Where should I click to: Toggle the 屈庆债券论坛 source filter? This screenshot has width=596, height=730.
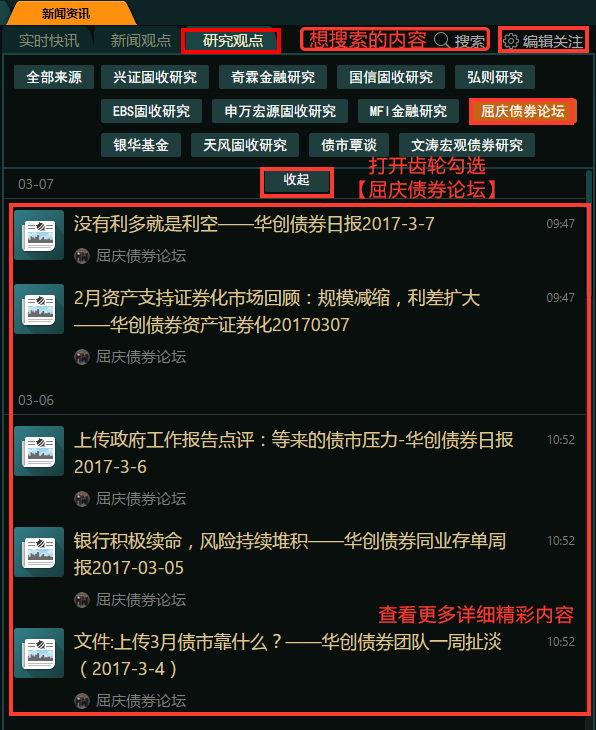[522, 111]
